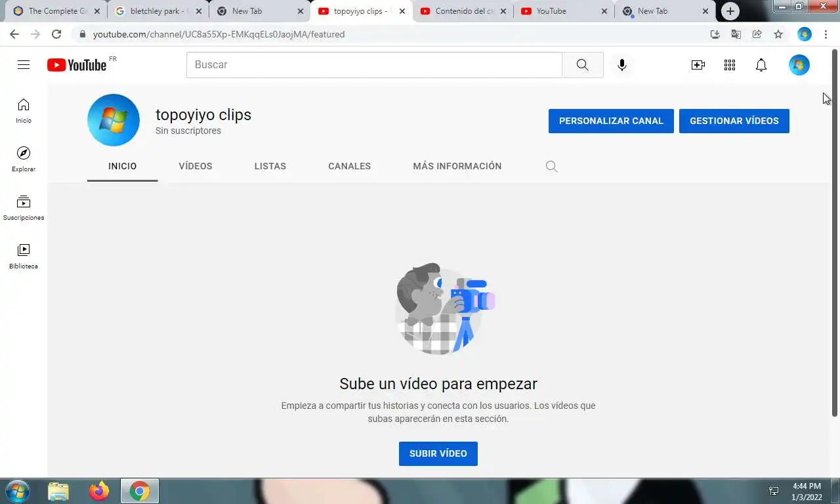Click PERSONALIZAR CANAL button
The height and width of the screenshot is (504, 840).
tap(611, 121)
